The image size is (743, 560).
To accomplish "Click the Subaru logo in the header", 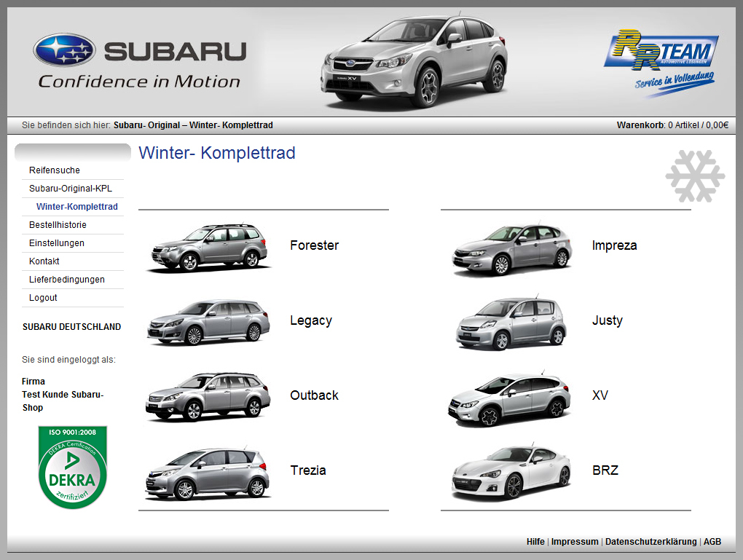I will [x=140, y=50].
